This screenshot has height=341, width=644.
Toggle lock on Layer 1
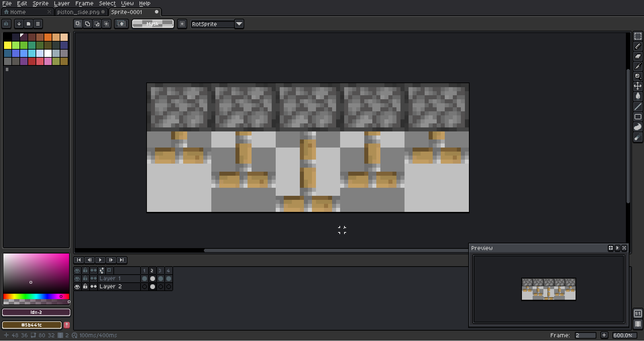[85, 279]
